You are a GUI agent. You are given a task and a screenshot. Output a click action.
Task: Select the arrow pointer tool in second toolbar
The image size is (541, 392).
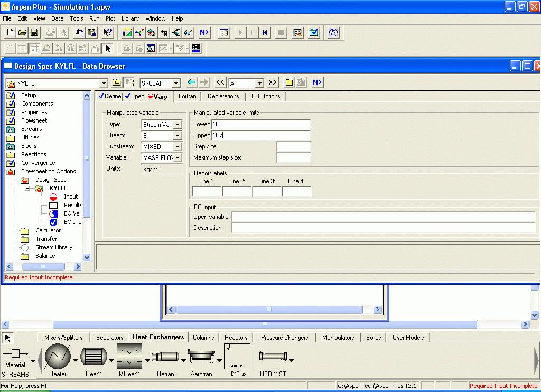click(108, 48)
